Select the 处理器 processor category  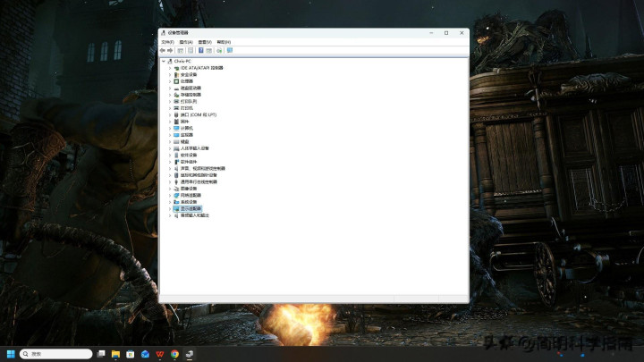tap(186, 80)
